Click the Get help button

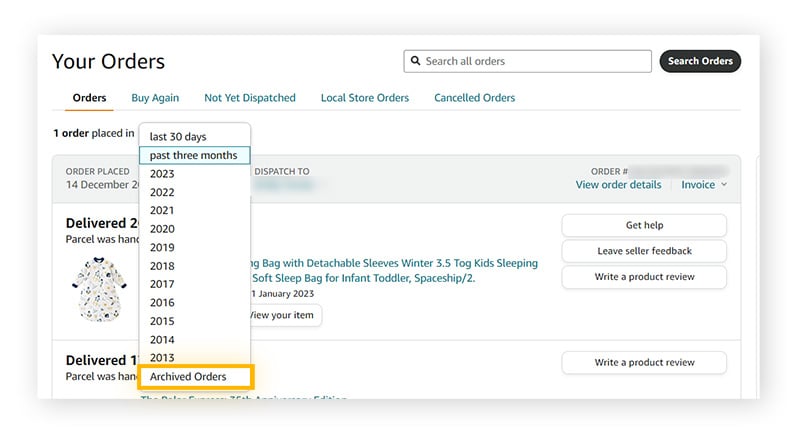tap(643, 225)
